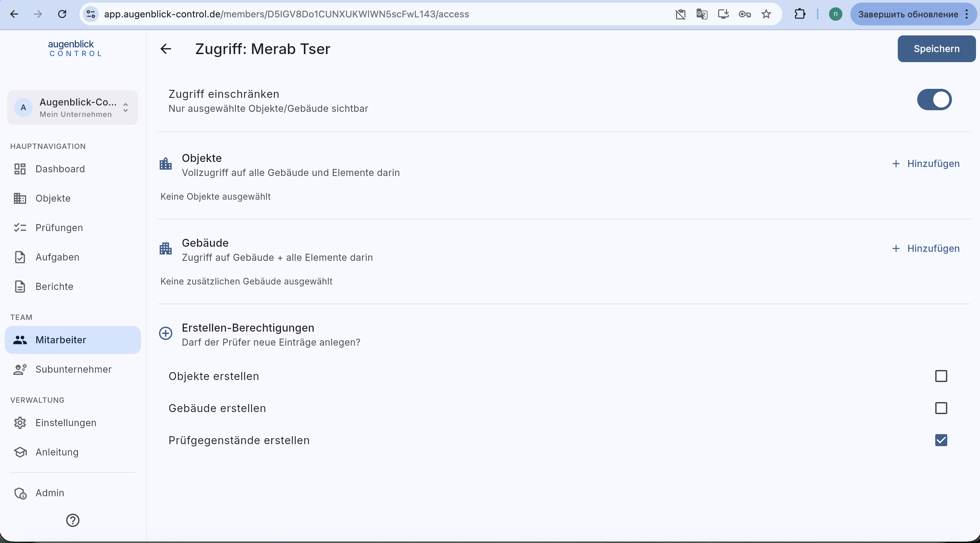Bookmark page with the star icon
This screenshot has height=543, width=980.
click(x=766, y=14)
